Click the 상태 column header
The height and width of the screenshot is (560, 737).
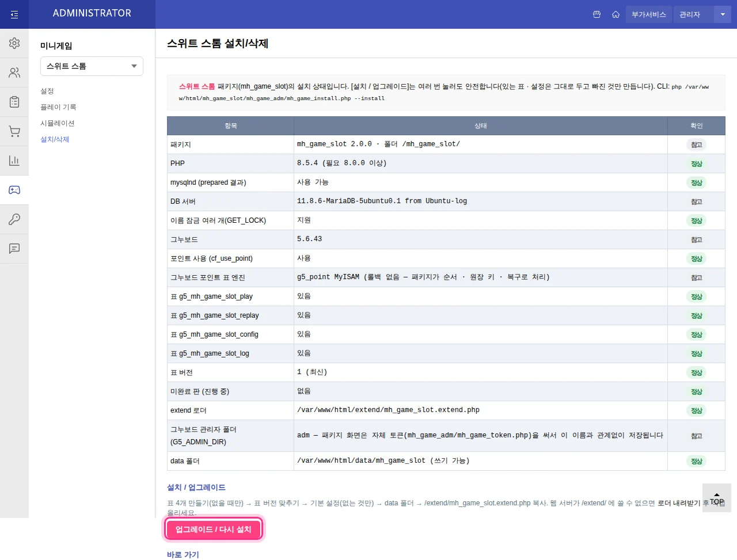click(x=481, y=125)
